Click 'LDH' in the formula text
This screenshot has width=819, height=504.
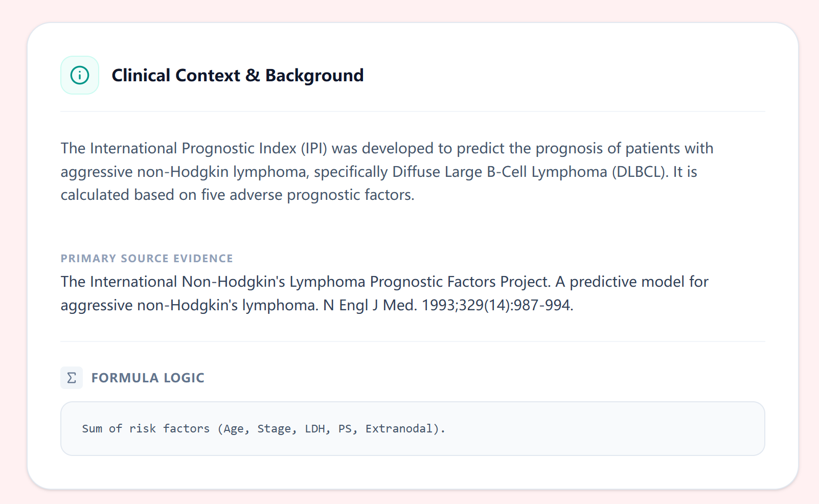pos(314,429)
